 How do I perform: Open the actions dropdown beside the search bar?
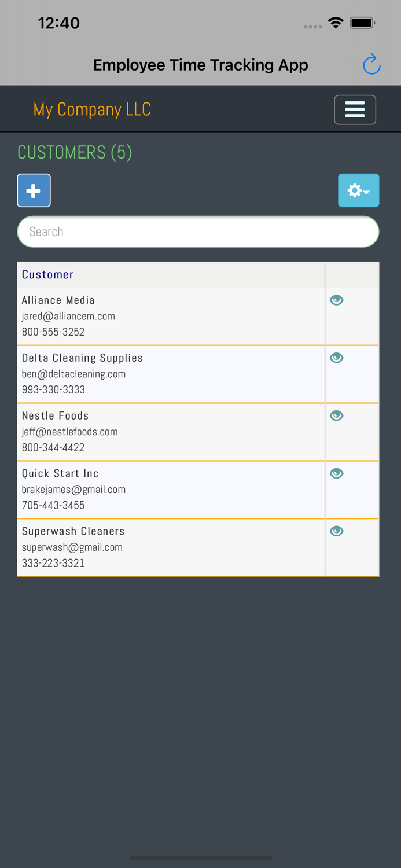pyautogui.click(x=359, y=190)
